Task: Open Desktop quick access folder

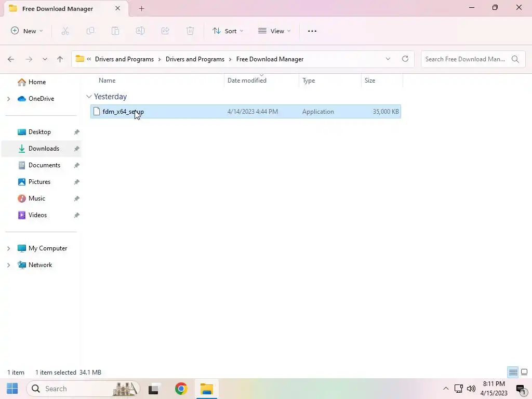Action: click(39, 131)
